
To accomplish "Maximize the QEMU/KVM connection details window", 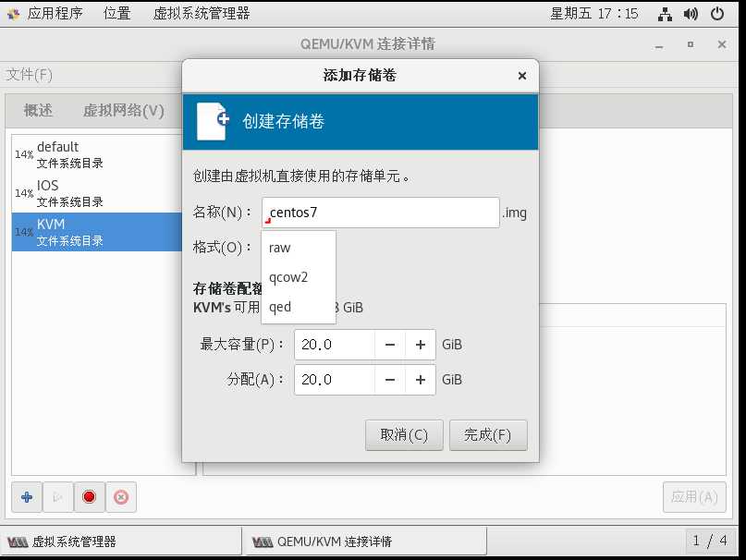I will (691, 44).
